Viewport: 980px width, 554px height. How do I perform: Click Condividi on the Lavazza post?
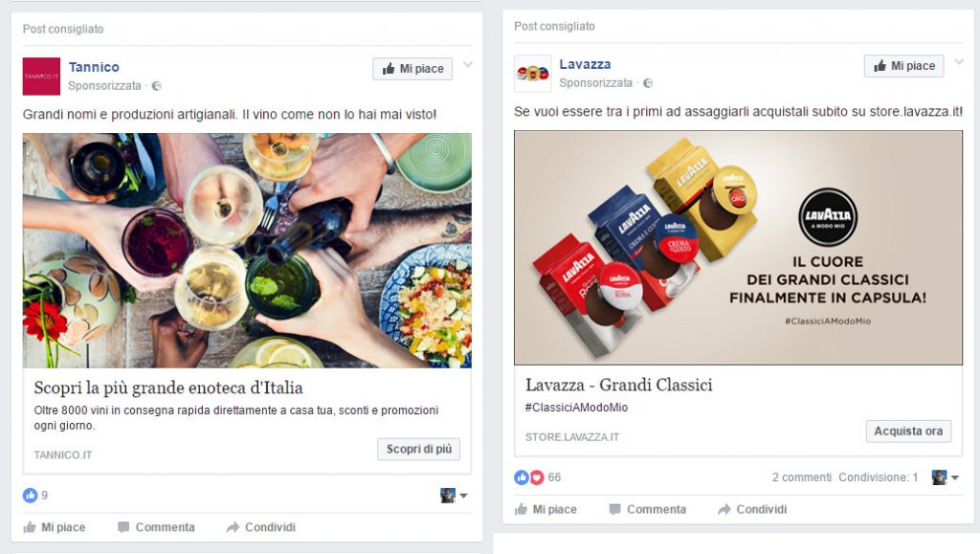click(x=752, y=509)
